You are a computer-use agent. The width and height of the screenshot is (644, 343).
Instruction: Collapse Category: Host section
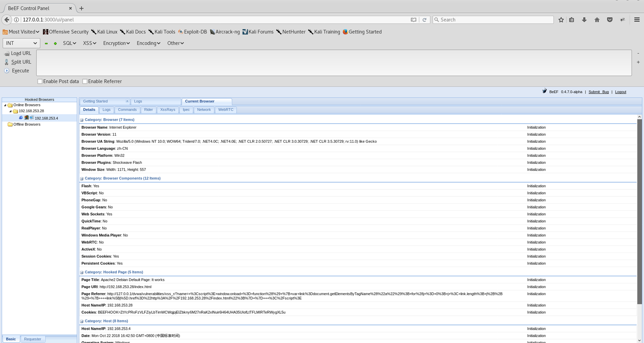82,322
